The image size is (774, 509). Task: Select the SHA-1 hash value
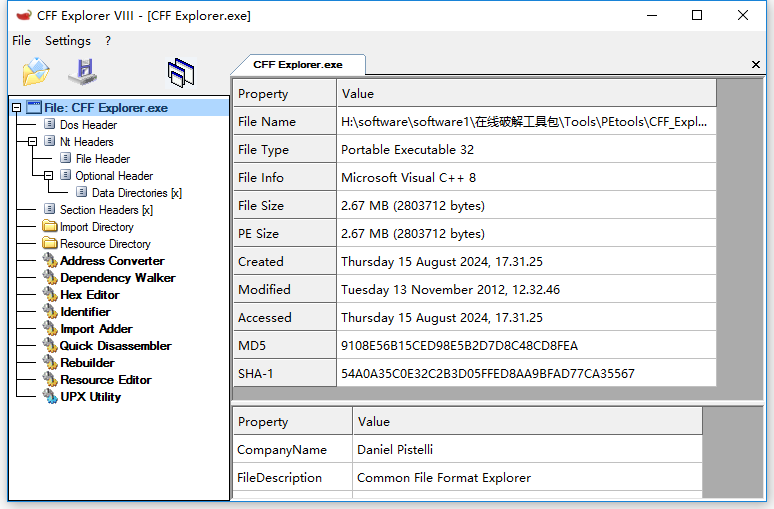tap(527, 374)
